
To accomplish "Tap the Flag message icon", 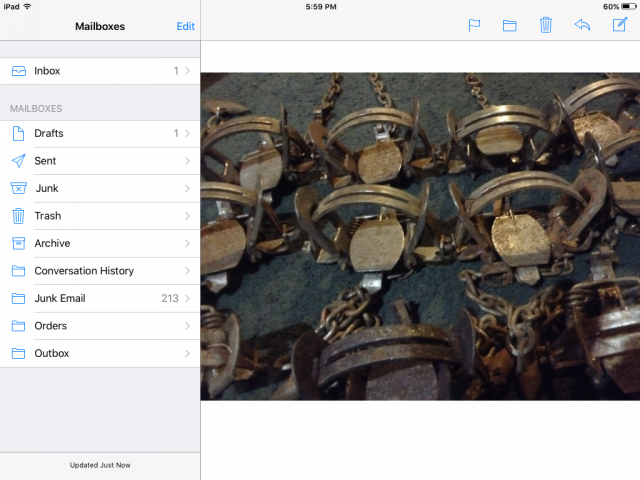I will [x=474, y=25].
